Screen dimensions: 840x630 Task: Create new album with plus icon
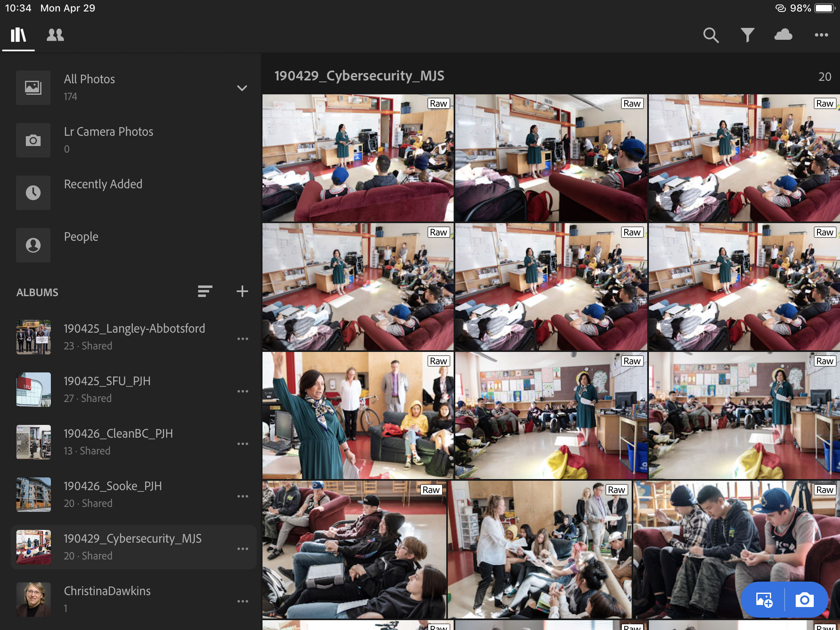tap(242, 292)
